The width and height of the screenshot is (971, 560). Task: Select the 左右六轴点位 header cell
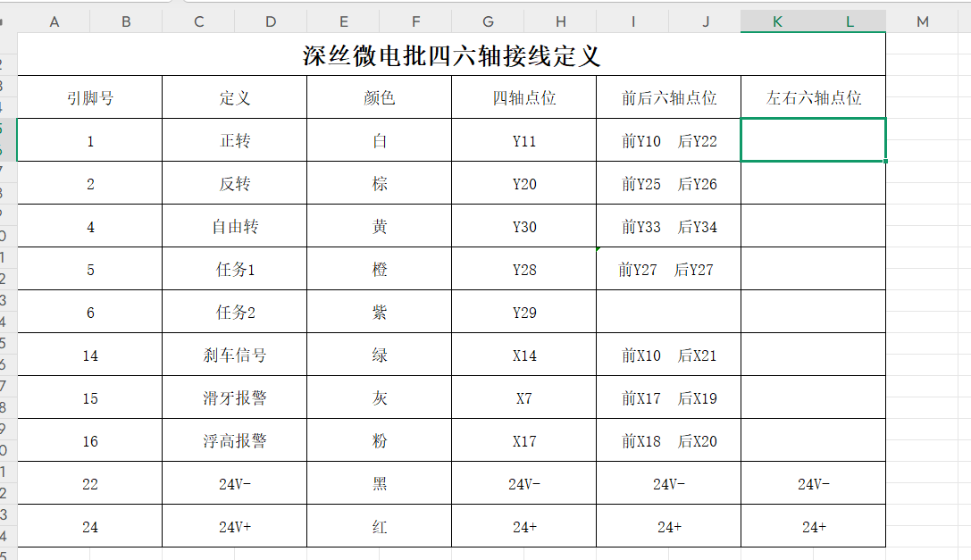point(813,97)
